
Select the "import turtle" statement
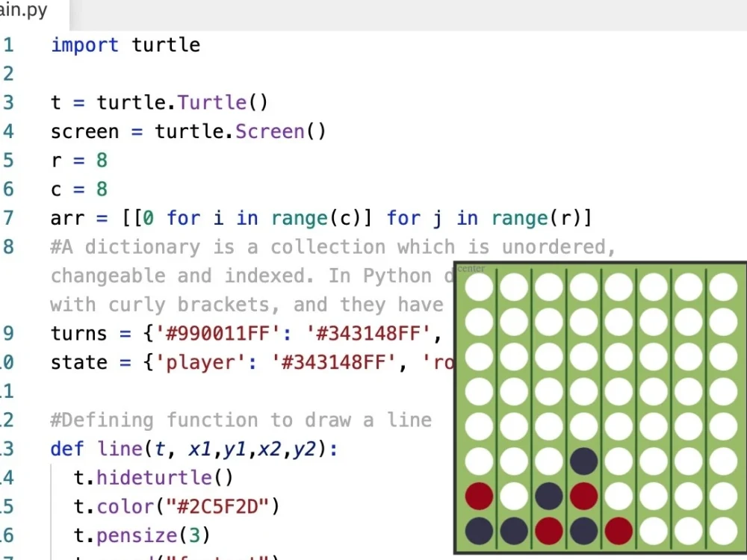click(125, 45)
